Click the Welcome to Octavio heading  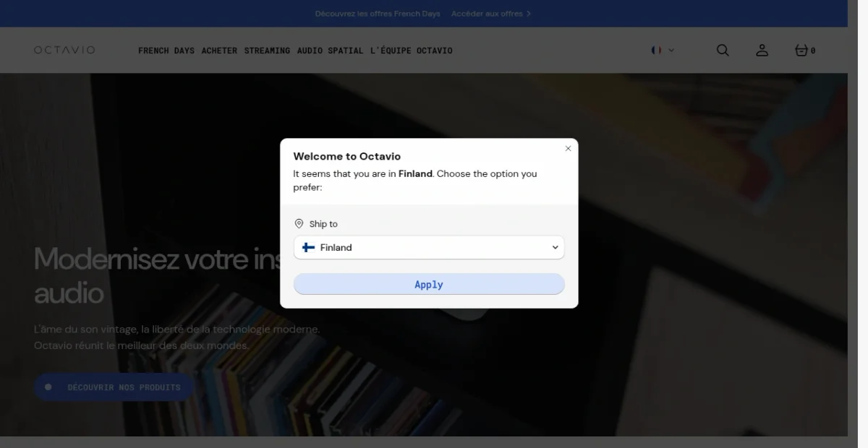(x=346, y=156)
